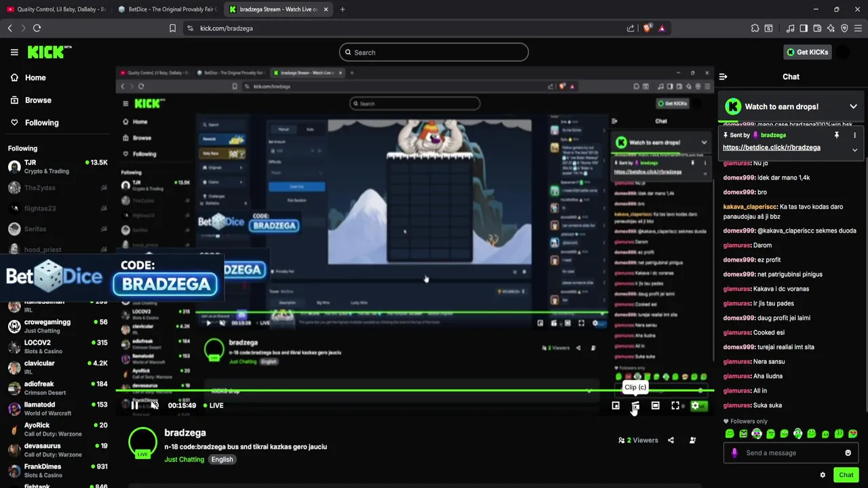Image resolution: width=868 pixels, height=488 pixels.
Task: Unmute the stream volume
Action: (x=155, y=405)
